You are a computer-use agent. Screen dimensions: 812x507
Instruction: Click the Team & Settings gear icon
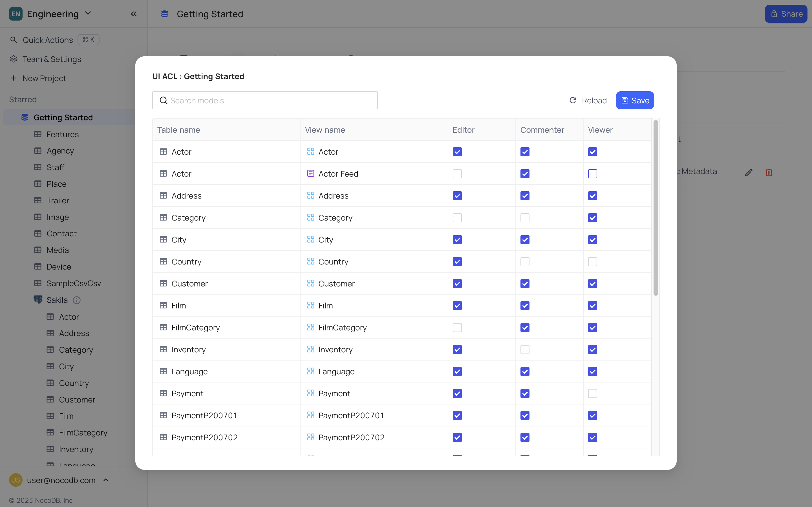point(14,59)
